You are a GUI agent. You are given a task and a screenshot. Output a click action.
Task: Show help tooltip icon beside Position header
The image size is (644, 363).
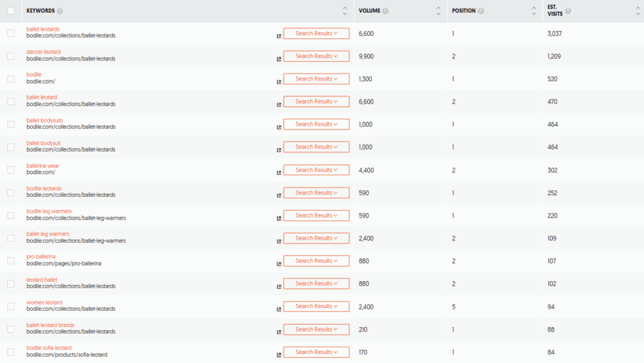point(481,11)
